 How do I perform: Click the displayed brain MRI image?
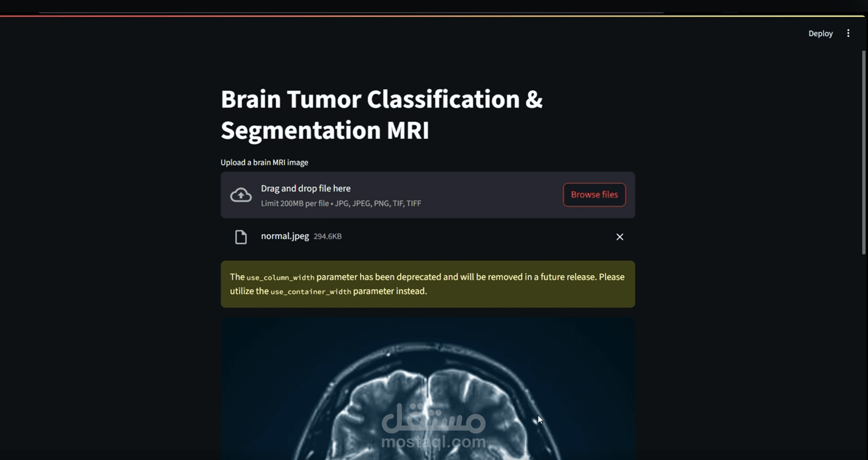tap(427, 389)
